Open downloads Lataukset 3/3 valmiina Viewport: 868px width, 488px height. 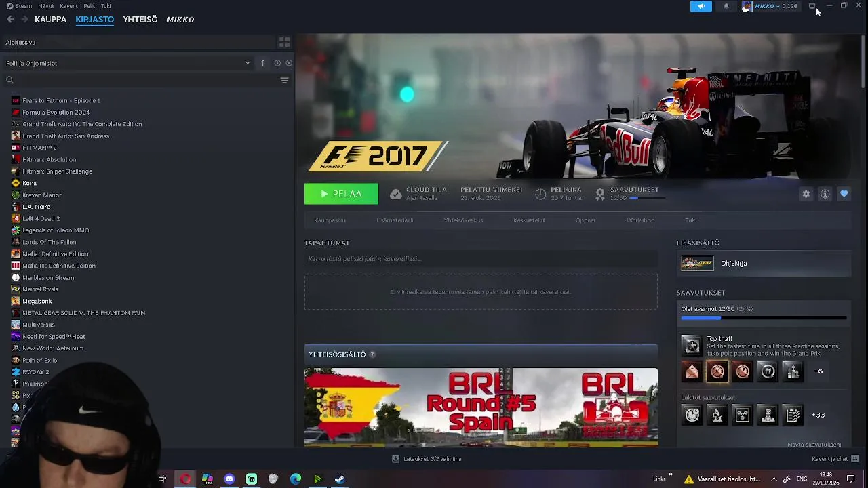[427, 459]
